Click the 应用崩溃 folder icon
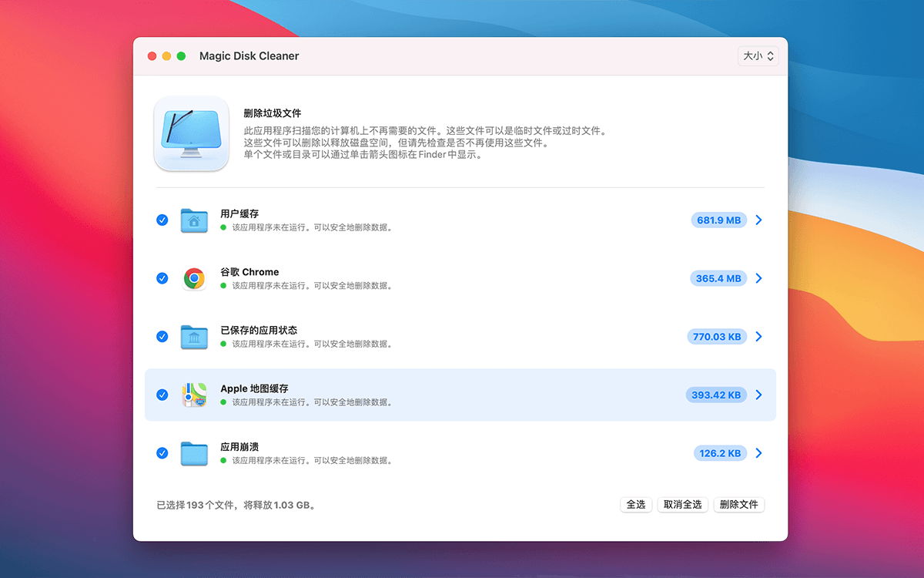924x578 pixels. (x=194, y=453)
